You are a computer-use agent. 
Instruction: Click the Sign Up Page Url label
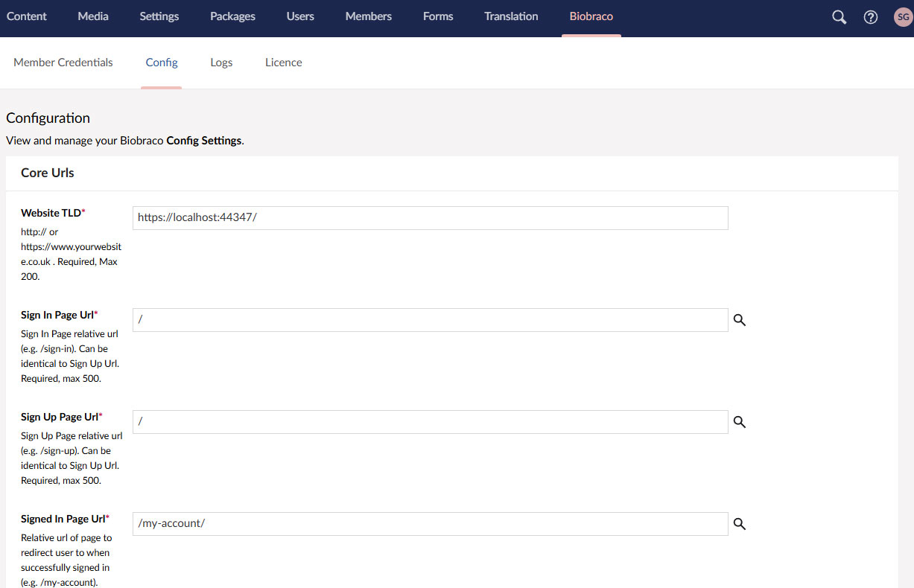pos(62,417)
